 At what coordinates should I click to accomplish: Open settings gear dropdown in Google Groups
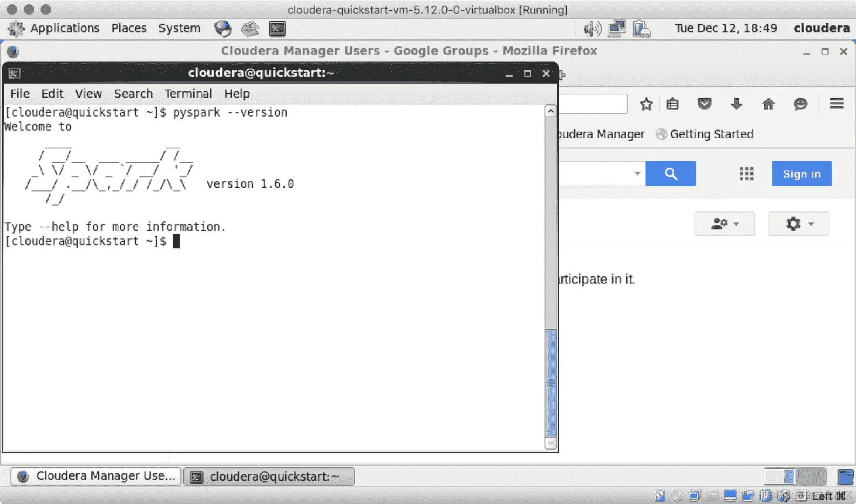(x=798, y=223)
